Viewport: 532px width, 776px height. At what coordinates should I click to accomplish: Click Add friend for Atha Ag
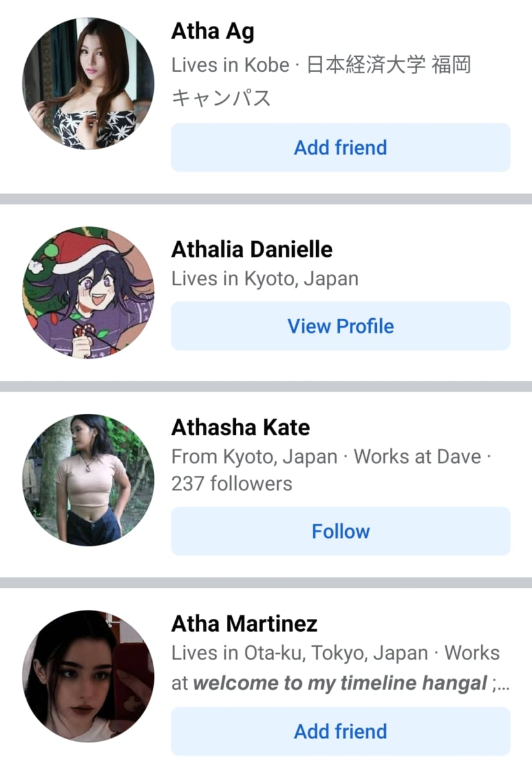click(341, 147)
